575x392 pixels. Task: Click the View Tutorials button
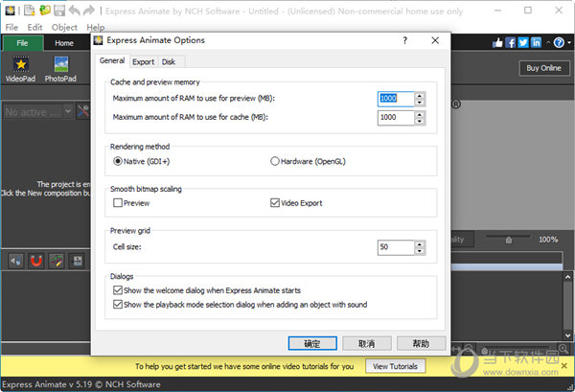(395, 366)
